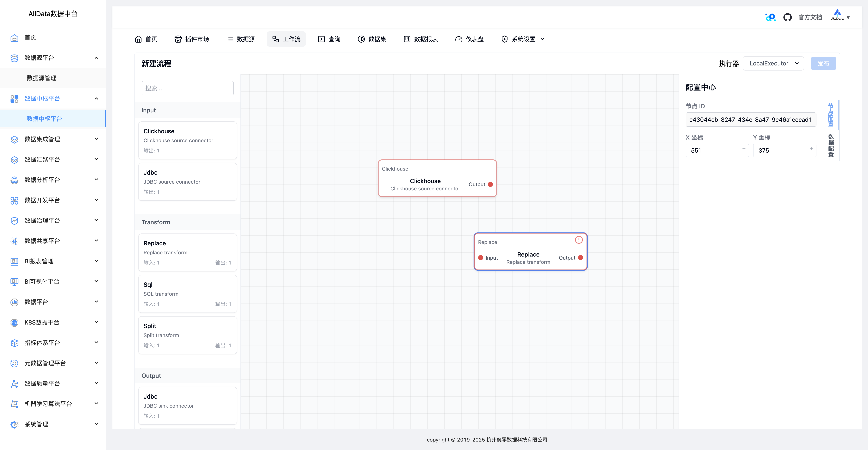Expand 数据治理平台 chevron

96,220
